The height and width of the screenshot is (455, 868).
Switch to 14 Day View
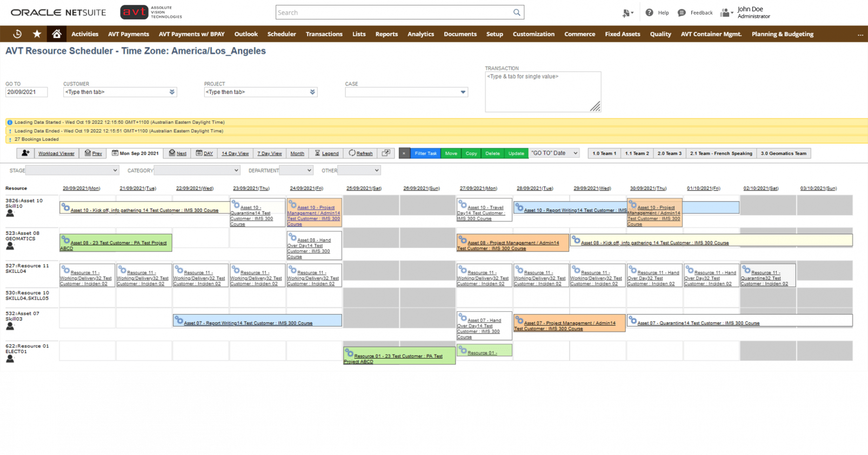[235, 153]
